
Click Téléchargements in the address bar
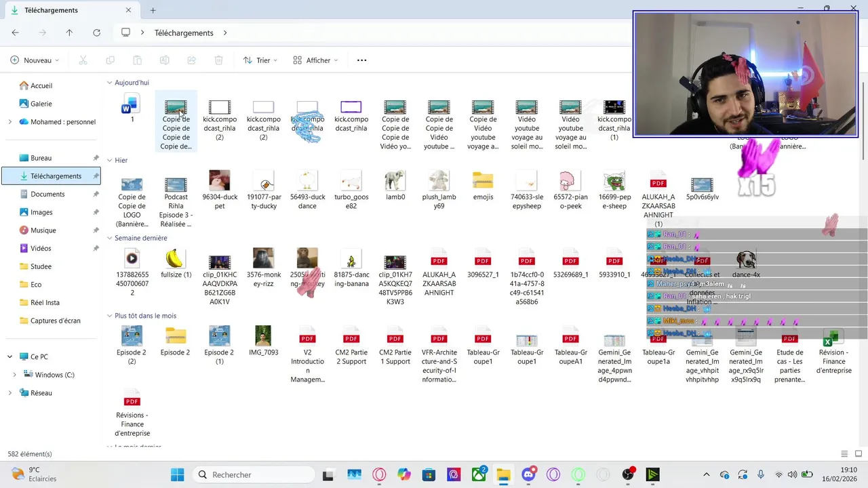coord(184,33)
